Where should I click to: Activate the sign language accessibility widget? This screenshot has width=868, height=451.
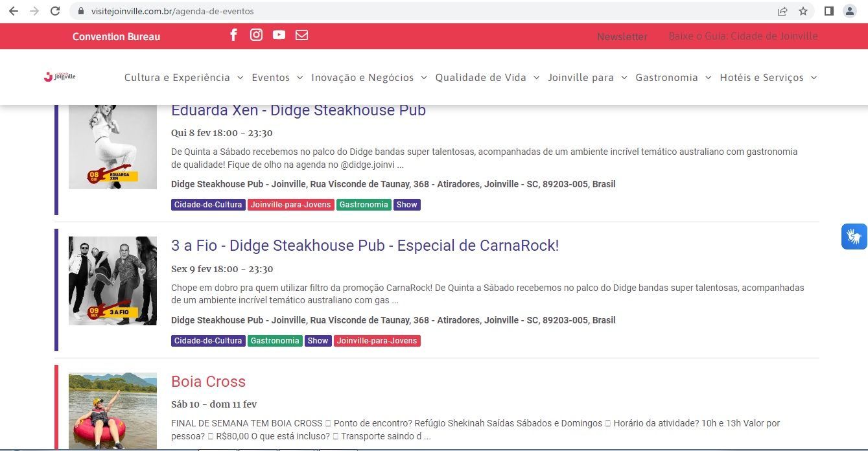pos(854,237)
